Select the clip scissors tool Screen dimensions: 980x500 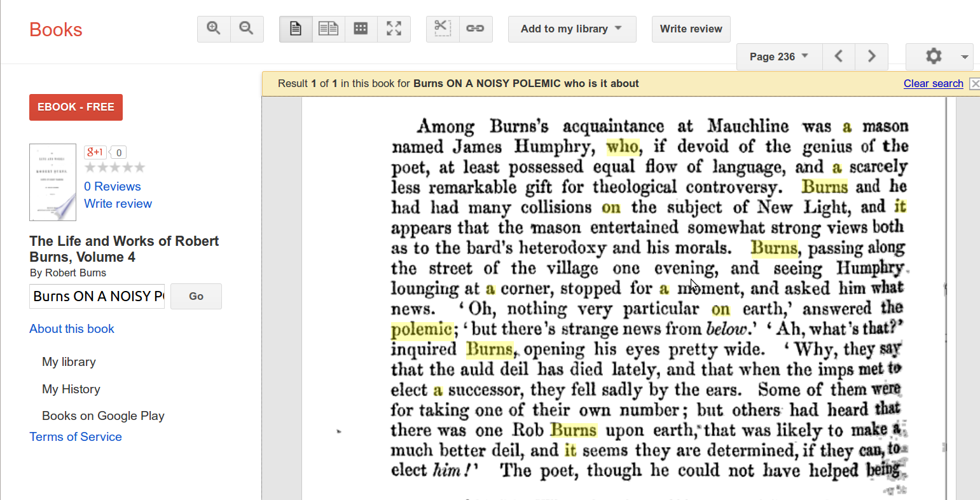point(442,29)
